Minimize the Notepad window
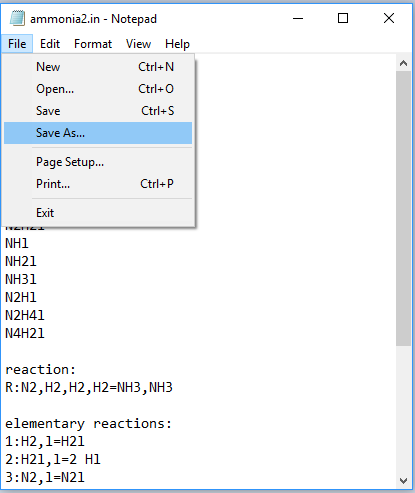Viewport: 415px width, 493px height. 298,18
